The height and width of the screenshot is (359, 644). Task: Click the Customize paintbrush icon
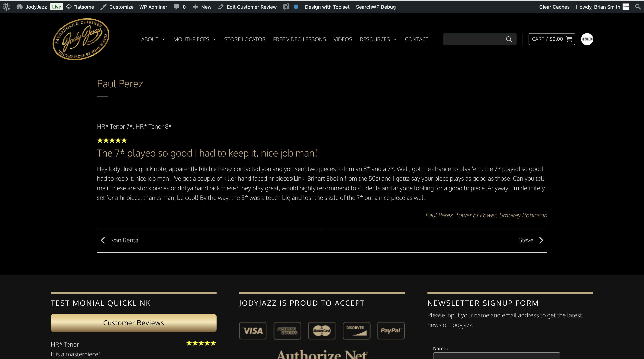point(103,7)
